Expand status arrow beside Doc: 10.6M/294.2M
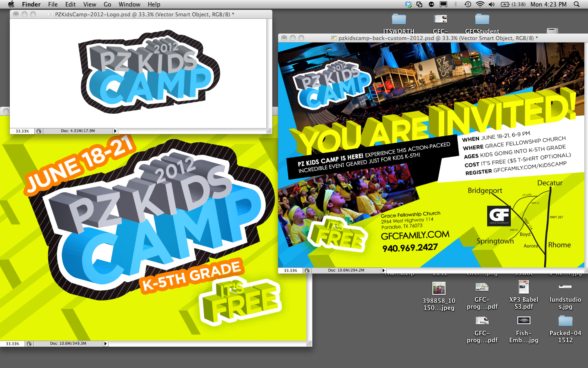Viewport: 588px width, 368px height. pos(383,270)
